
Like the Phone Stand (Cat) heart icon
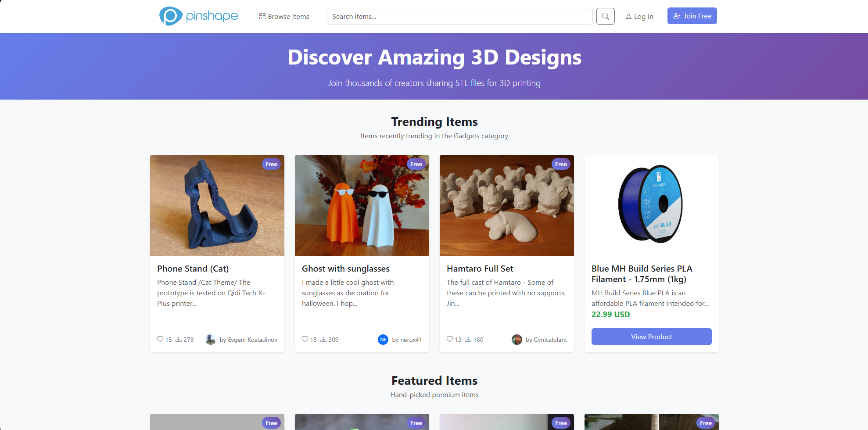coord(160,339)
